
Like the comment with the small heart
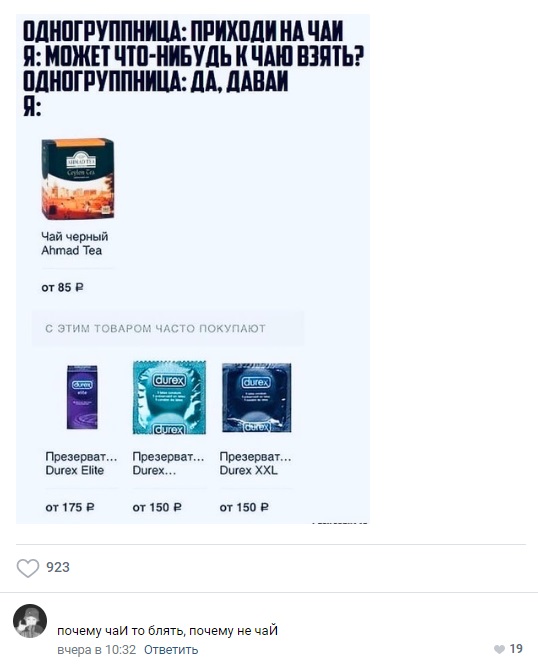click(499, 649)
